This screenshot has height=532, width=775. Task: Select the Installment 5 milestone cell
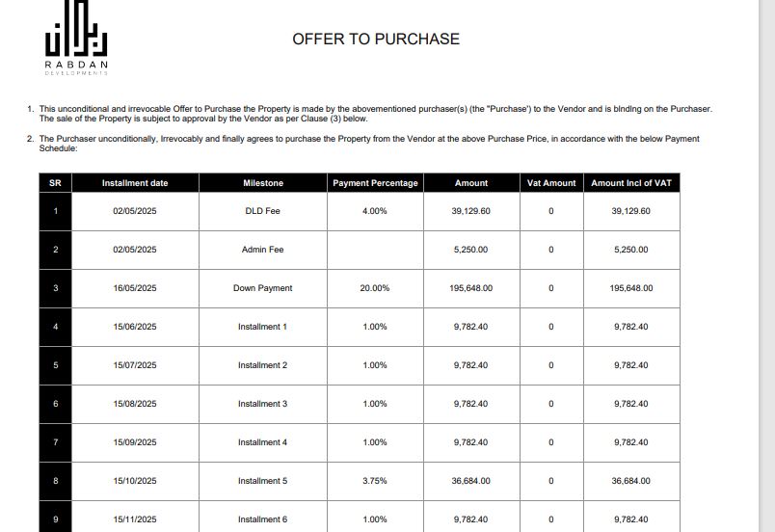click(263, 481)
